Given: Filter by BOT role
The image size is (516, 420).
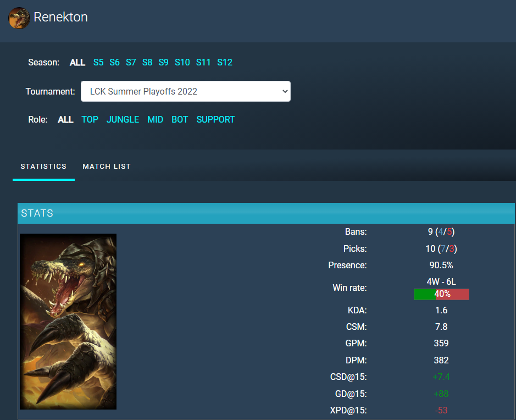Looking at the screenshot, I should pos(180,119).
